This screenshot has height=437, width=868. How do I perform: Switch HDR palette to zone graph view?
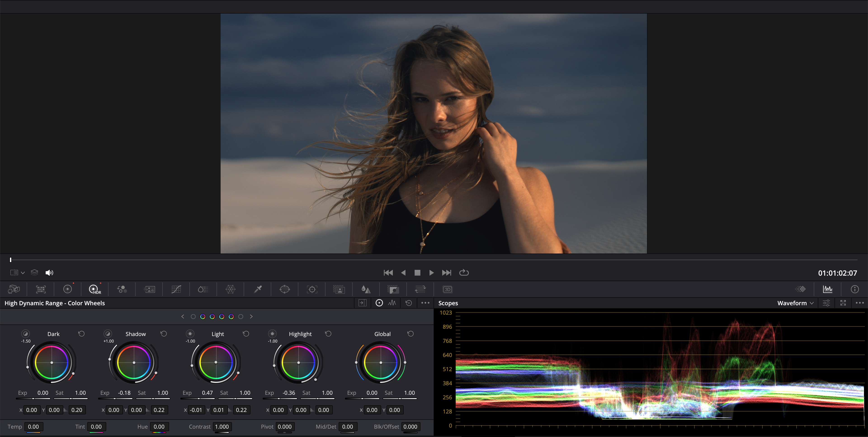[x=392, y=303]
